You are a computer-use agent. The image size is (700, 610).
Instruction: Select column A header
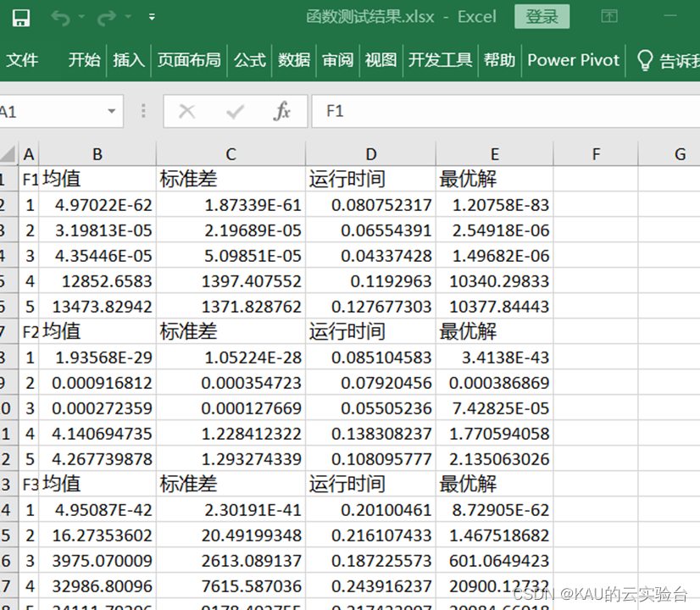(29, 154)
